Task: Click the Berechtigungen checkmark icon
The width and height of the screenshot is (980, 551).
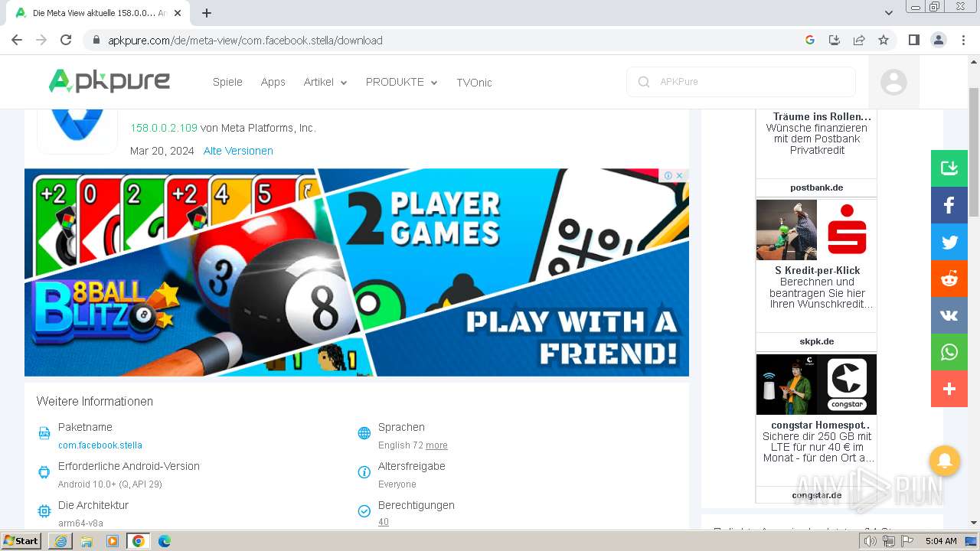Action: pos(364,511)
